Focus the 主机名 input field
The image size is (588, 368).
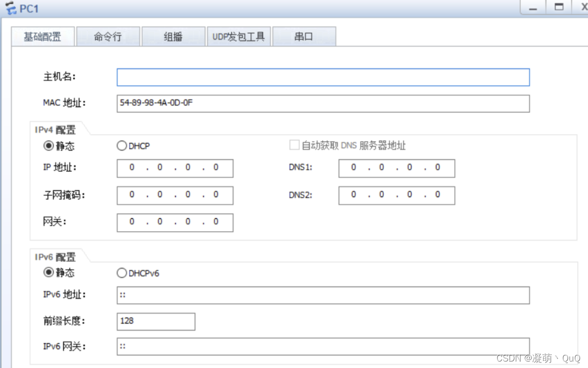point(323,77)
